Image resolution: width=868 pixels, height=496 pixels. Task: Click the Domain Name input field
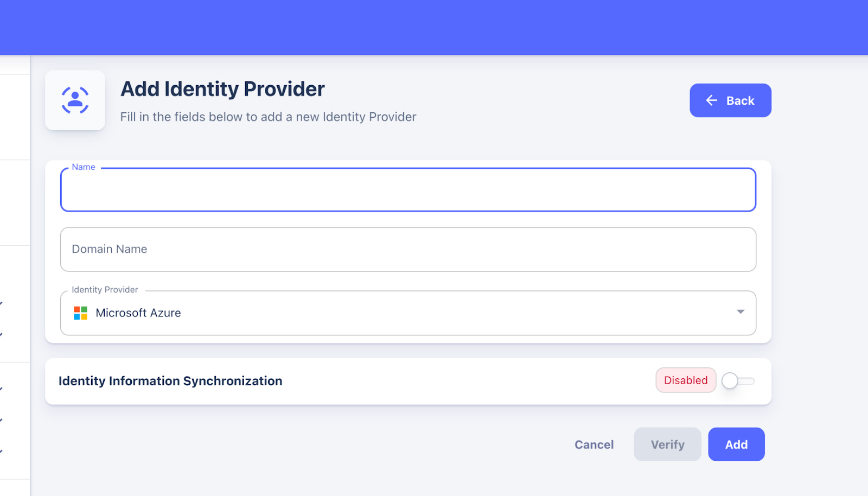click(x=408, y=249)
